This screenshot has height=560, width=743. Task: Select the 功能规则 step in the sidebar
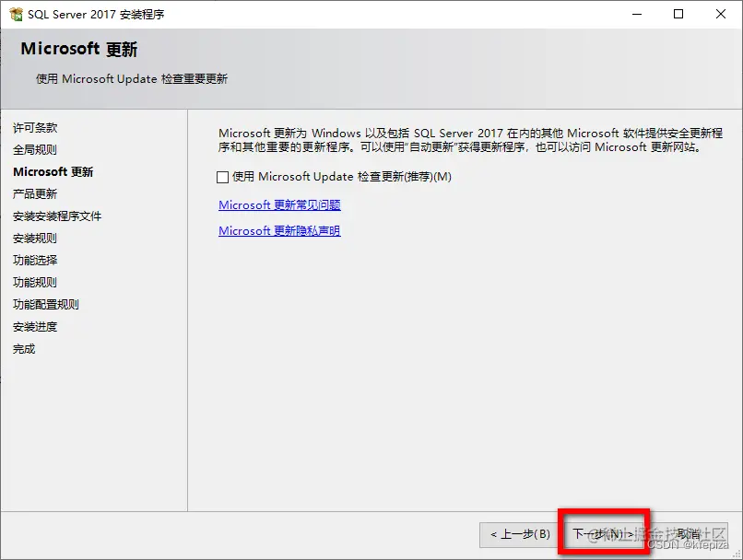[x=35, y=283]
